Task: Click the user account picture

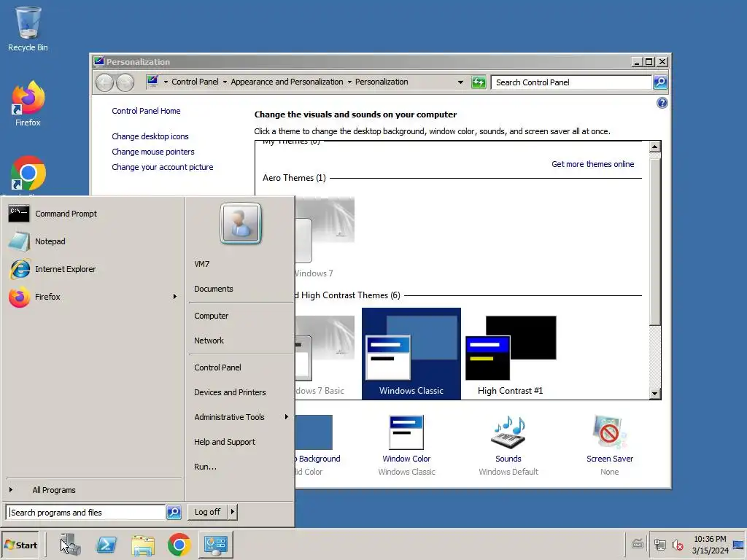Action: pyautogui.click(x=241, y=223)
